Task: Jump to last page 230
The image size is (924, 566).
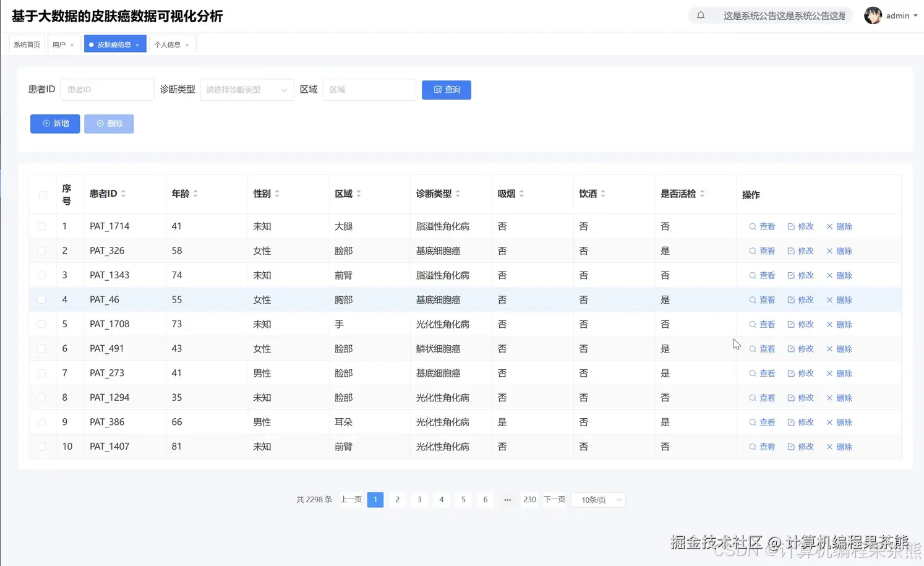Action: point(529,500)
